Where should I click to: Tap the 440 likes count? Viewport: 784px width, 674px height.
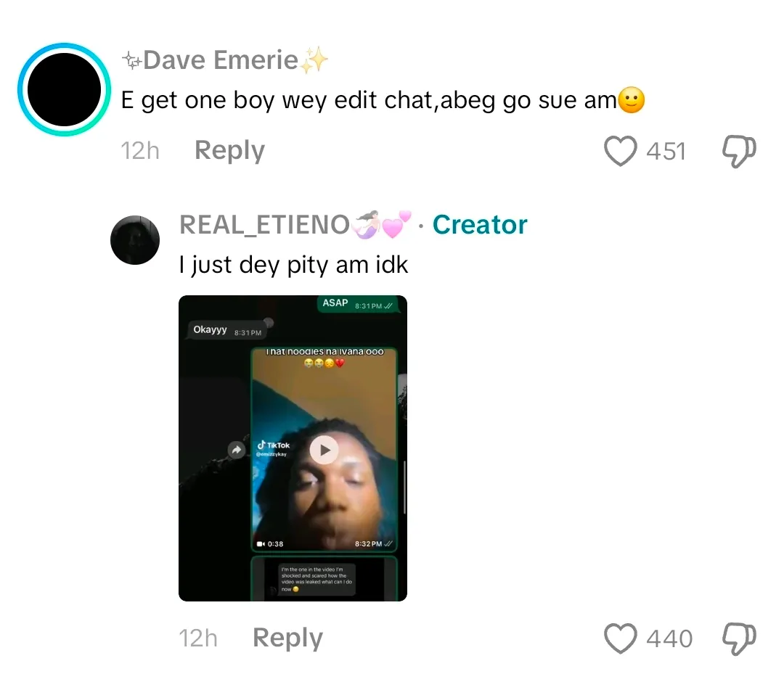669,639
